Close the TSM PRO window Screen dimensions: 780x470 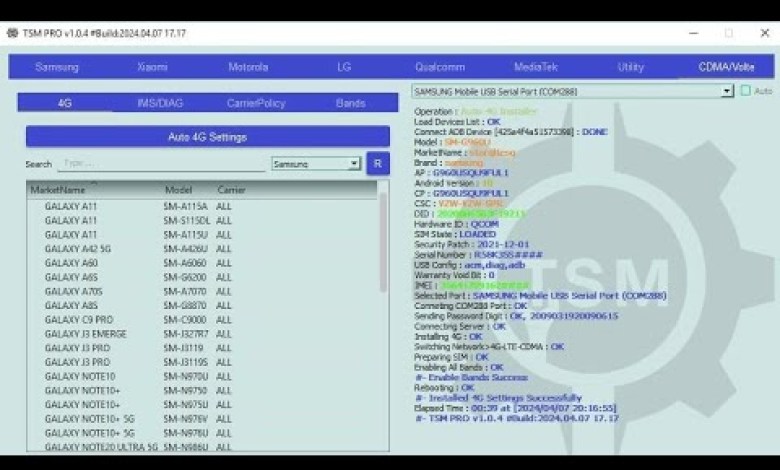[x=765, y=33]
